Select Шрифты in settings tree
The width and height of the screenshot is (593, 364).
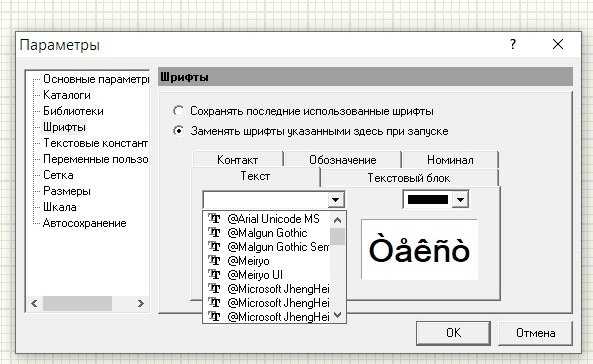pyautogui.click(x=64, y=127)
